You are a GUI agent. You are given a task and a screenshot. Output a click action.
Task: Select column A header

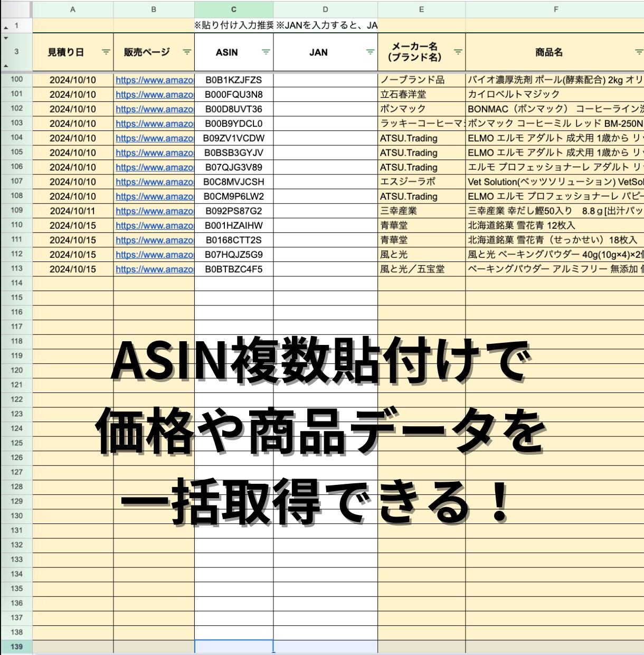coord(73,10)
